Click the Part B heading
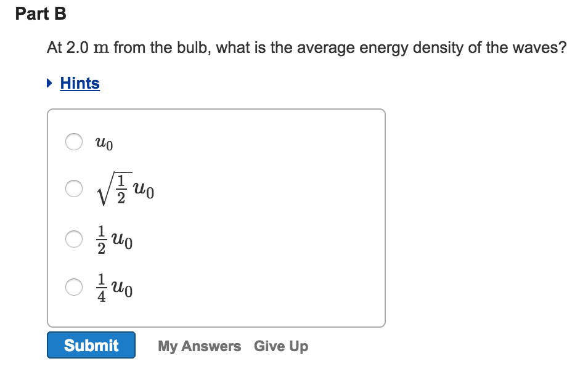The height and width of the screenshot is (377, 588). click(x=41, y=14)
